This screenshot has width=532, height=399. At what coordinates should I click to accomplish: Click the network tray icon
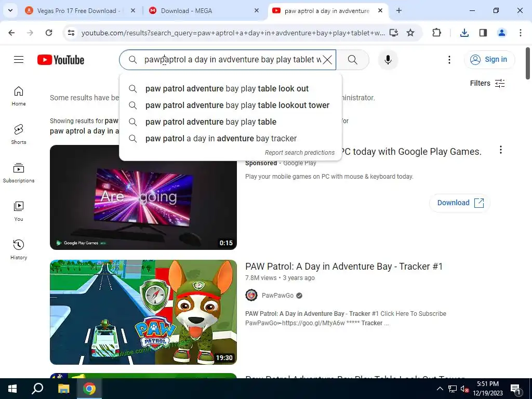coord(453,389)
